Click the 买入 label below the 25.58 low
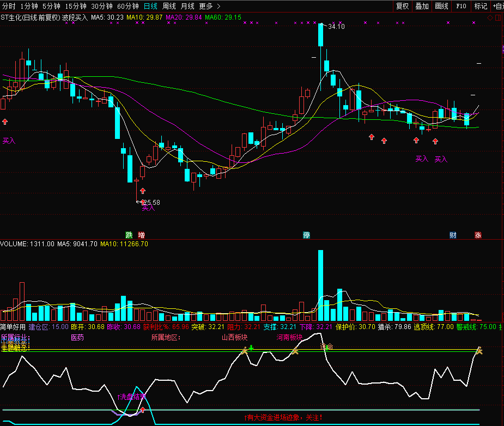Screen dimensions: 504x426 [148, 208]
